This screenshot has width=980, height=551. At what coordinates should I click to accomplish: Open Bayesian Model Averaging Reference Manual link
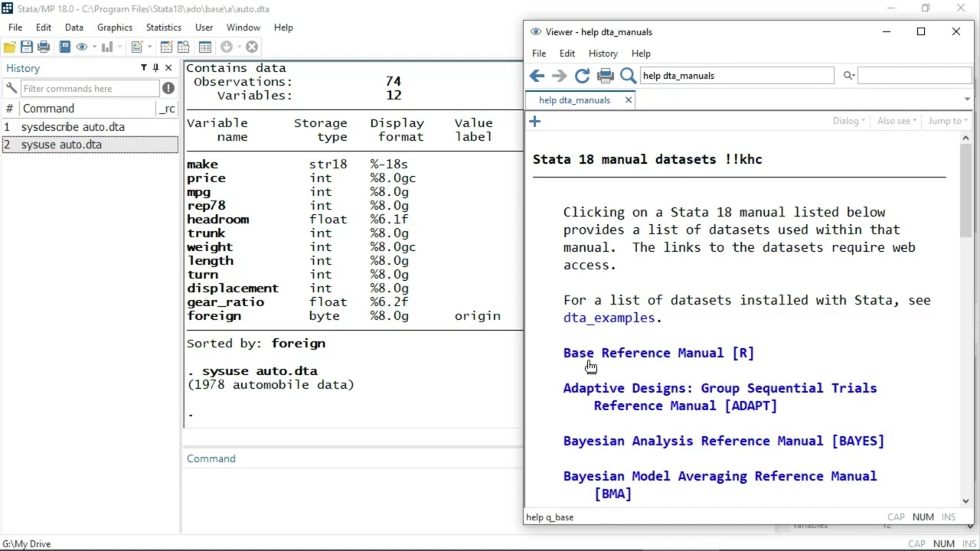[x=720, y=484]
